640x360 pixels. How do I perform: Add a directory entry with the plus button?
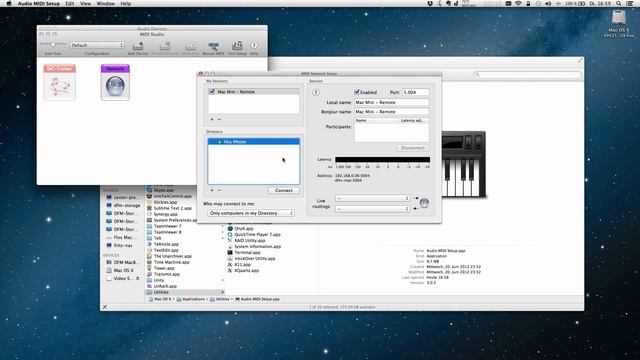tap(212, 190)
